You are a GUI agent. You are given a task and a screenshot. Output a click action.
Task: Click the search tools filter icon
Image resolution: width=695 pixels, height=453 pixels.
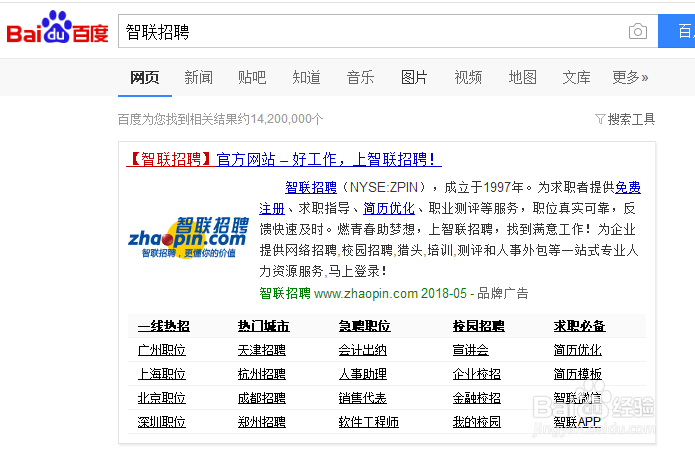600,119
